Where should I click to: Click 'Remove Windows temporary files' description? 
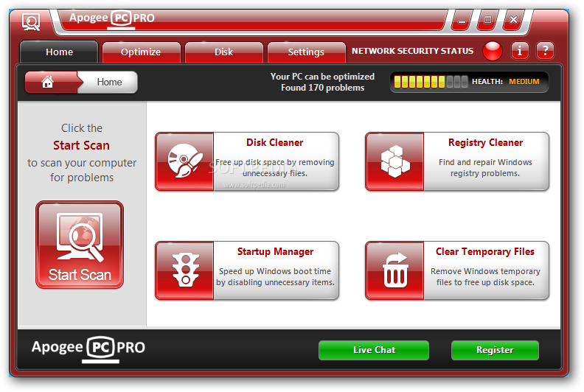coord(485,277)
